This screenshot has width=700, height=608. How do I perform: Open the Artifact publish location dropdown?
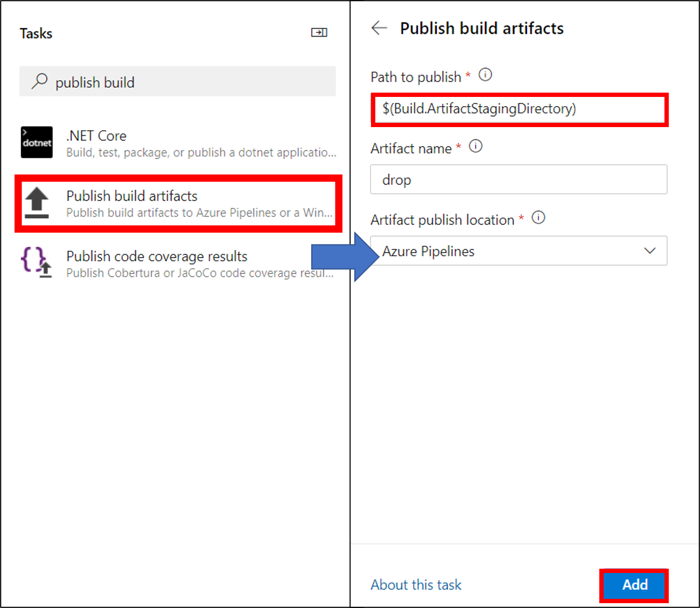[x=517, y=251]
